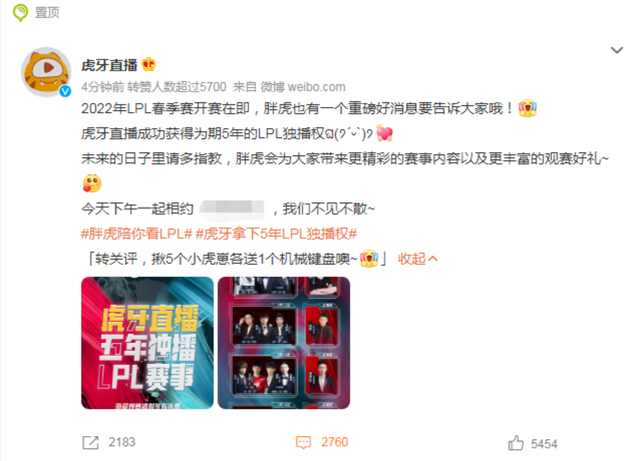Viewport: 640px width, 461px height.
Task: Open hashtag #胖虎陪你看LPL#
Action: point(136,234)
